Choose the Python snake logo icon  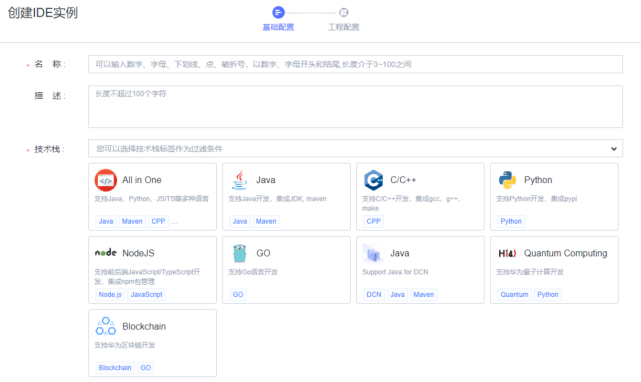pyautogui.click(x=507, y=180)
